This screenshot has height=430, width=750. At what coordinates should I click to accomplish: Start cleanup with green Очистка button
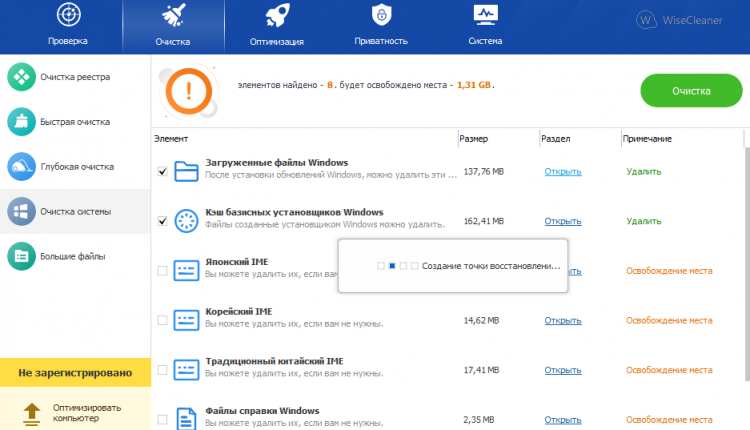click(691, 90)
